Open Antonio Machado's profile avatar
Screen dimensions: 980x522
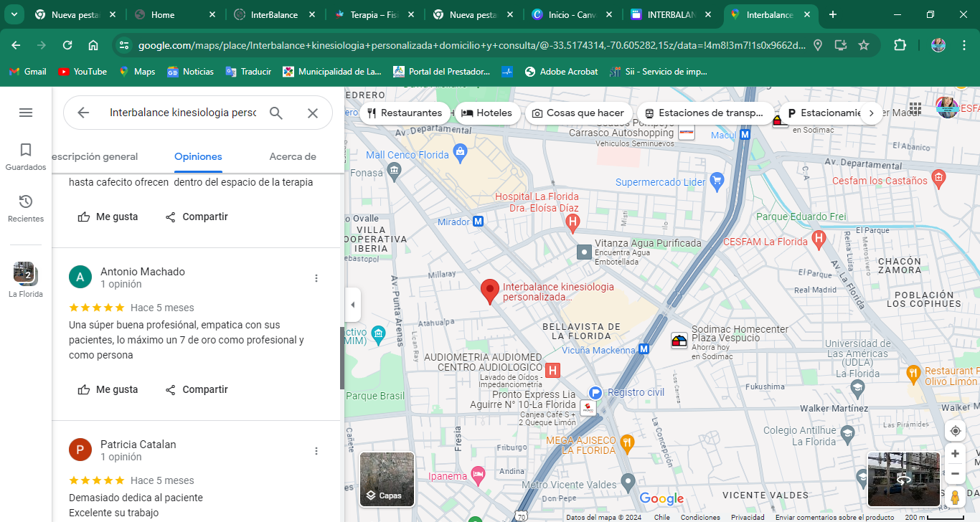(x=80, y=277)
